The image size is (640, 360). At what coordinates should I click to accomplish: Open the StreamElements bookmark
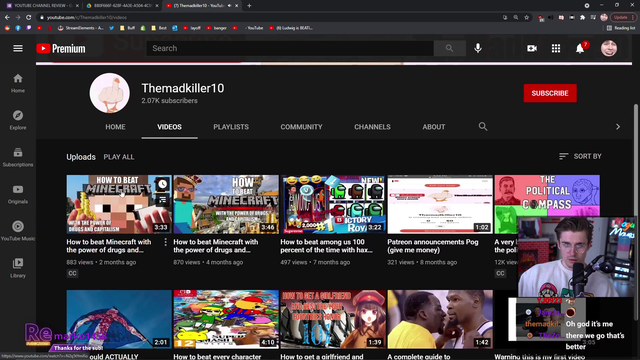pyautogui.click(x=80, y=28)
